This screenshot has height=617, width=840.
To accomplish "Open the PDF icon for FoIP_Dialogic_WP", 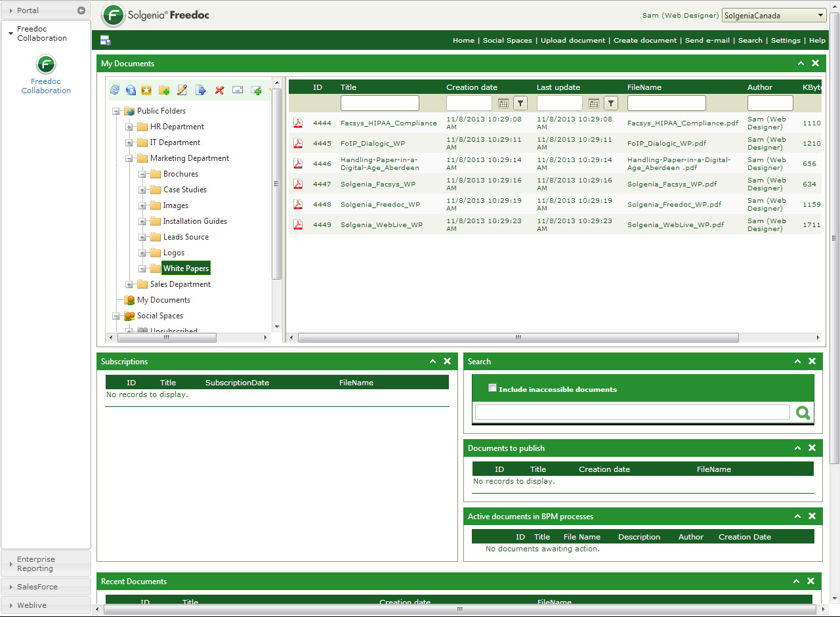I will [x=298, y=143].
